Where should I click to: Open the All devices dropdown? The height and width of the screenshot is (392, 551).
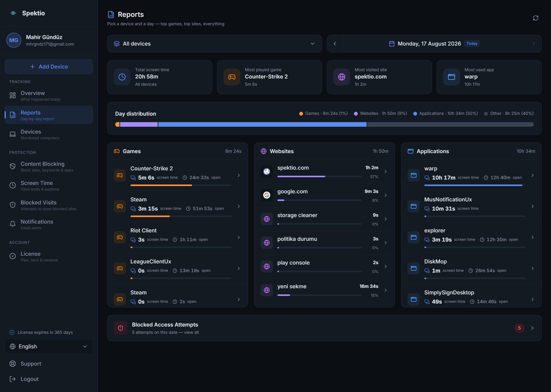click(214, 44)
